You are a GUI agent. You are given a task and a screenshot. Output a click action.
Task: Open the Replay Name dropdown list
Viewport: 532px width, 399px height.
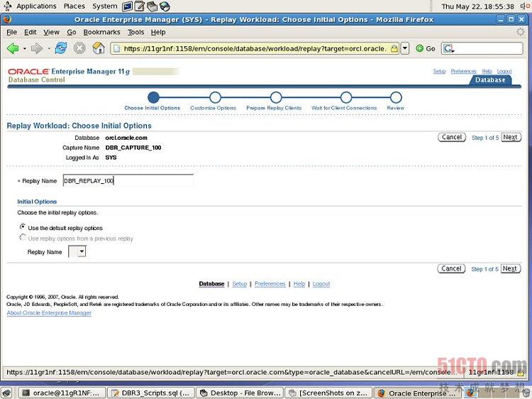coord(77,251)
